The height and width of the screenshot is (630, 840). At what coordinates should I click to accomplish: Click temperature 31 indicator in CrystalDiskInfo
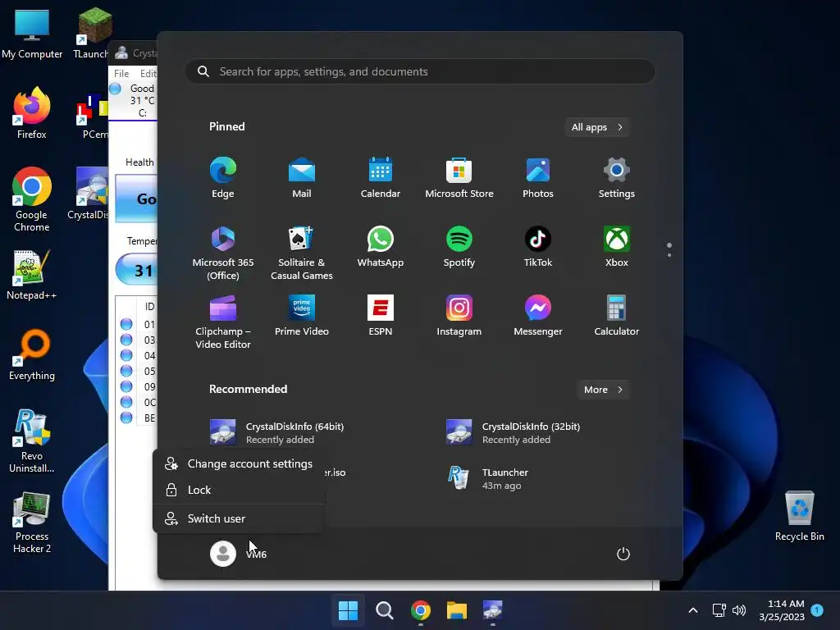click(137, 270)
